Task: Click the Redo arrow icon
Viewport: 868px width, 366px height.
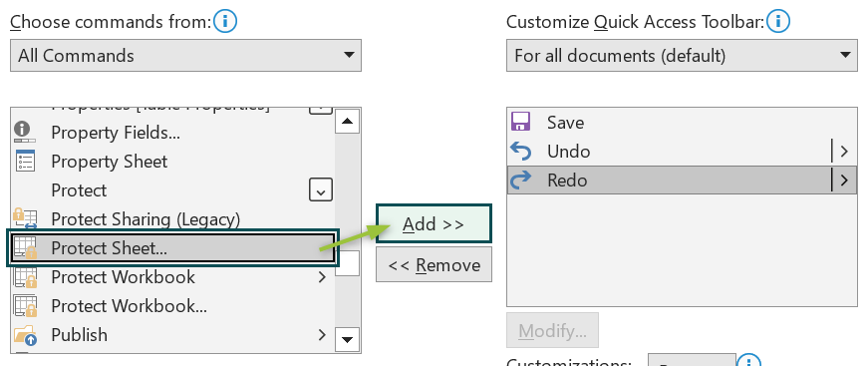Action: (x=520, y=180)
